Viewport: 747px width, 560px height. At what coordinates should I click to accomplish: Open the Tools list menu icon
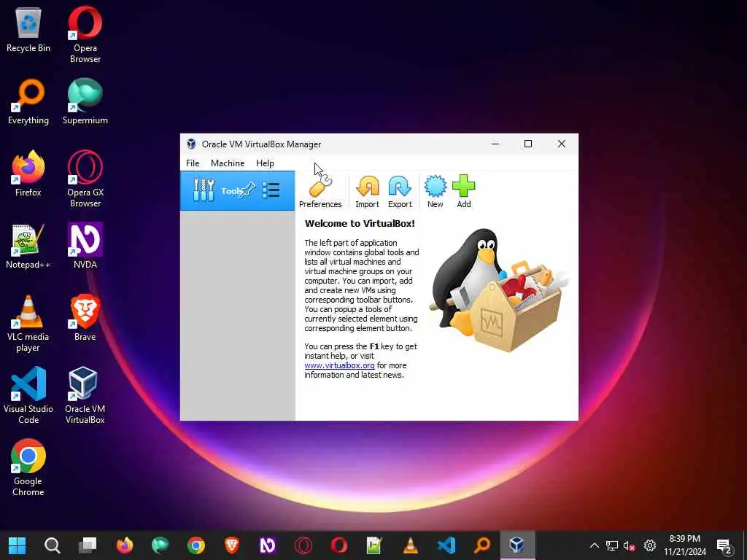point(271,190)
